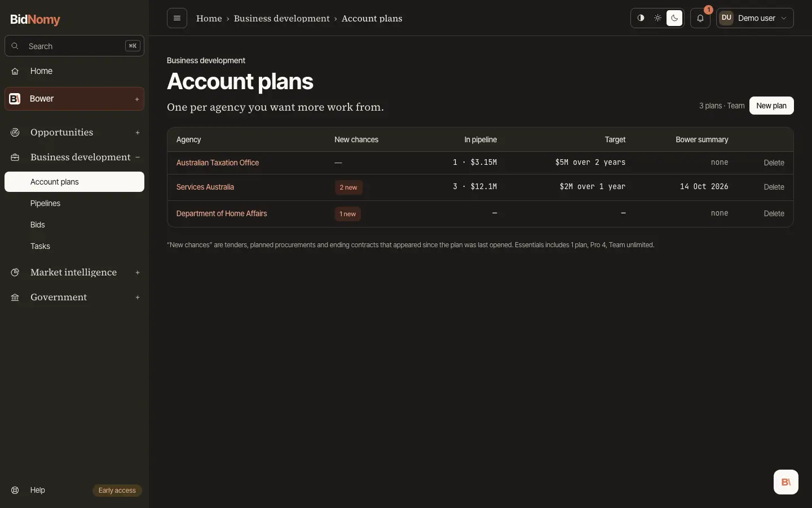The image size is (812, 508).
Task: Open notifications bell
Action: (x=700, y=18)
